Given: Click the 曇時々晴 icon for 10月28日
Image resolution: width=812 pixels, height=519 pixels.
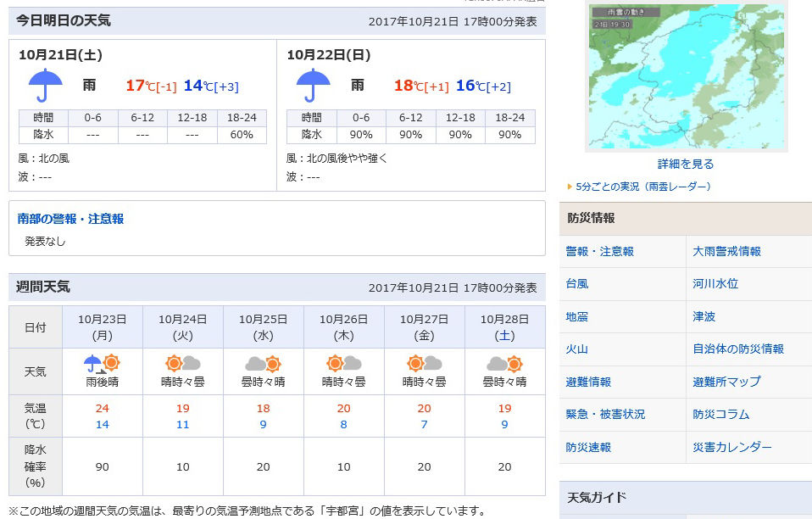Looking at the screenshot, I should (x=504, y=364).
